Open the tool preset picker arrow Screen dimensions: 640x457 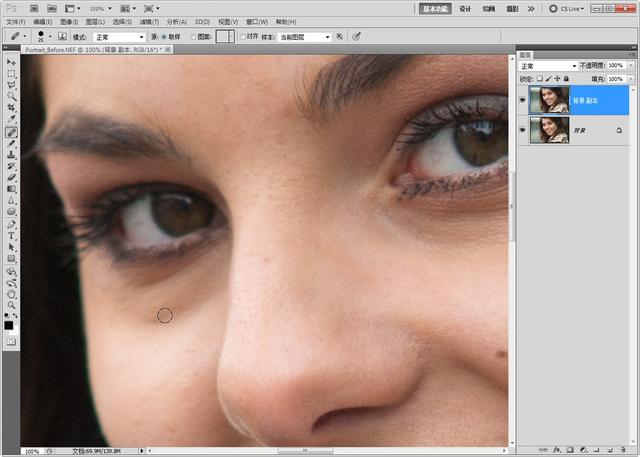[24, 37]
